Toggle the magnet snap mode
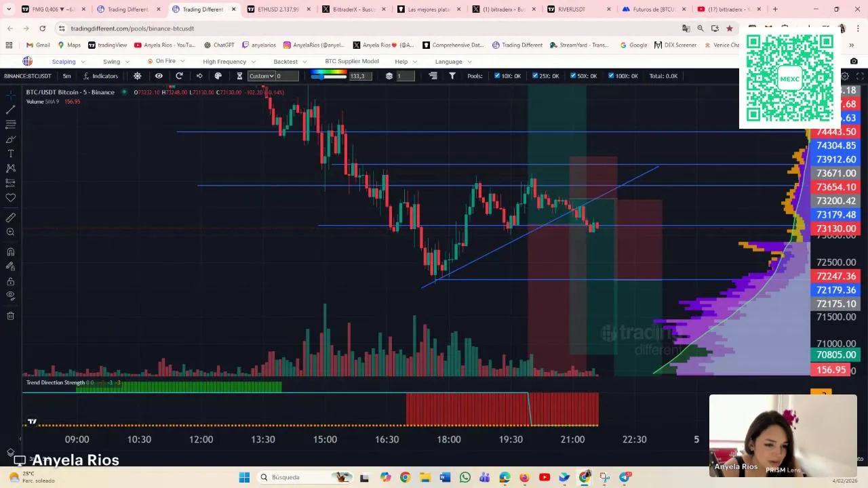Image resolution: width=868 pixels, height=488 pixels. pyautogui.click(x=10, y=252)
